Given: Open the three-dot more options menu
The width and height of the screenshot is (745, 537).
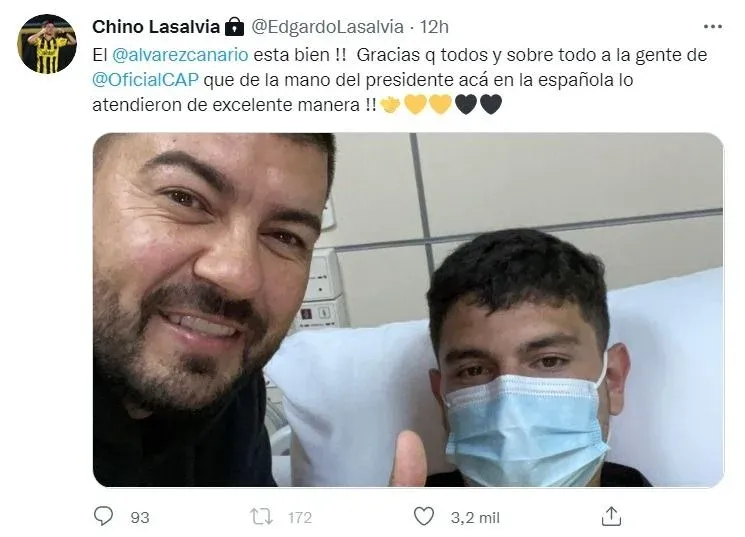Looking at the screenshot, I should (713, 27).
